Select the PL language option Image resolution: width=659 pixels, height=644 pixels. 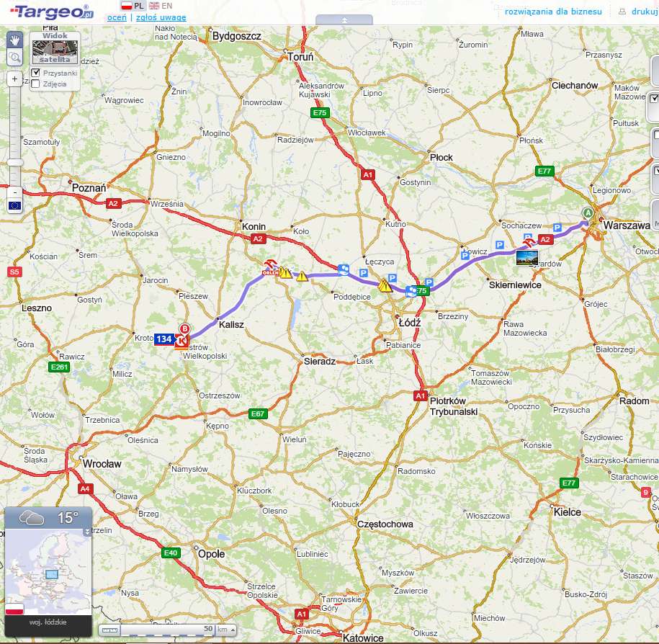click(133, 6)
